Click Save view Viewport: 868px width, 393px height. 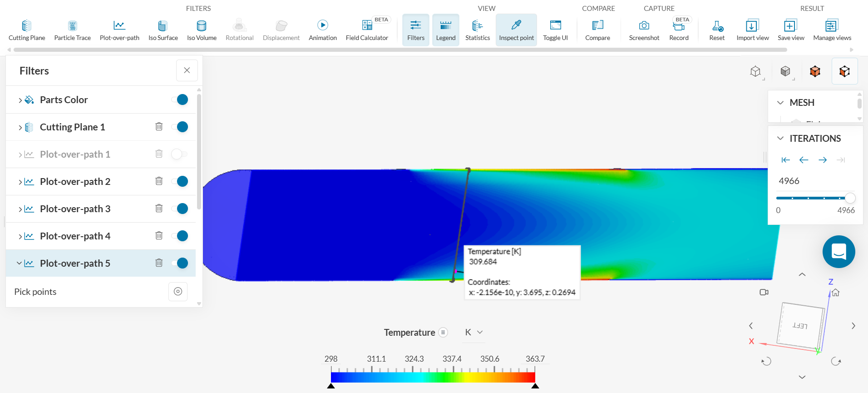tap(791, 30)
